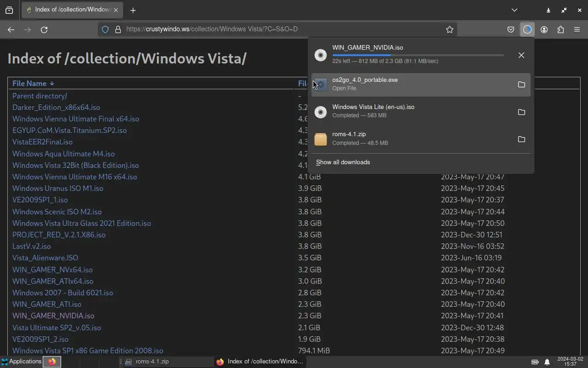Download WIN_GAMER_ATIx64.iso
The image size is (588, 368).
(x=53, y=281)
